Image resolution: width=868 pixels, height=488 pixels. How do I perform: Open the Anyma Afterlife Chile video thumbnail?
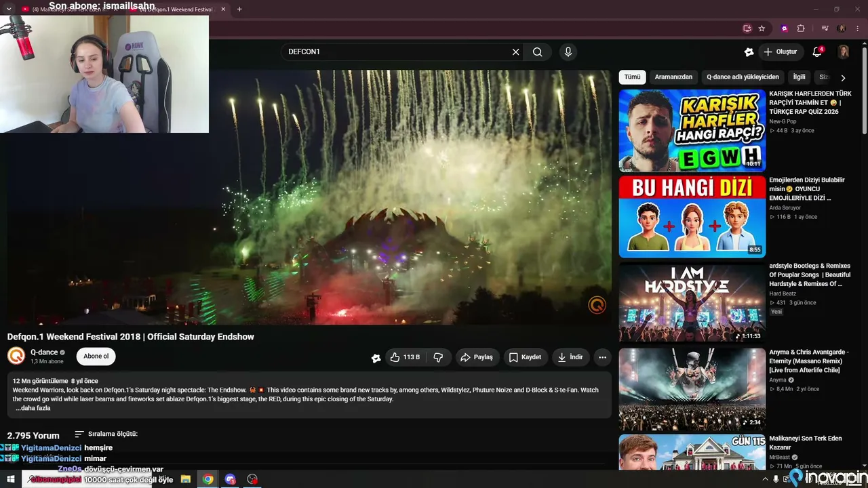(692, 390)
